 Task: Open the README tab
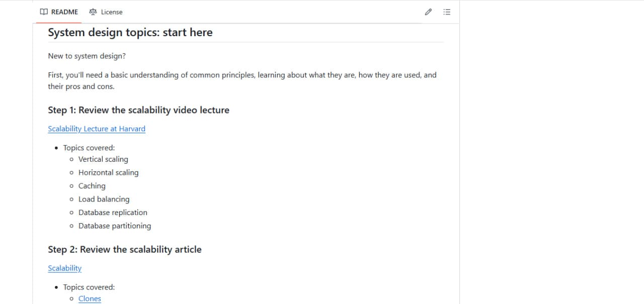59,12
